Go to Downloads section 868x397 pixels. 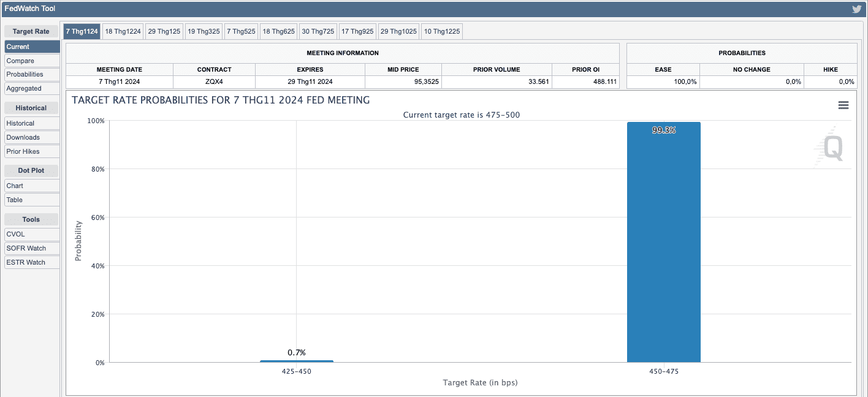[x=32, y=137]
